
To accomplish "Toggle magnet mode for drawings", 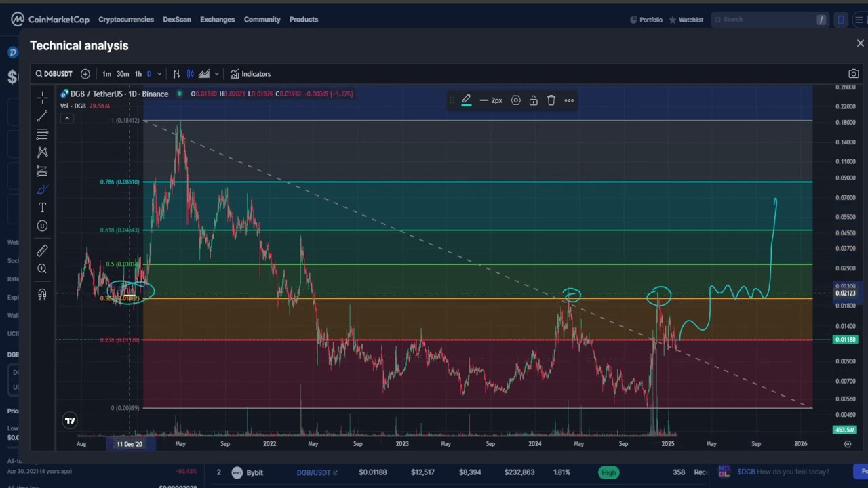I will point(42,294).
